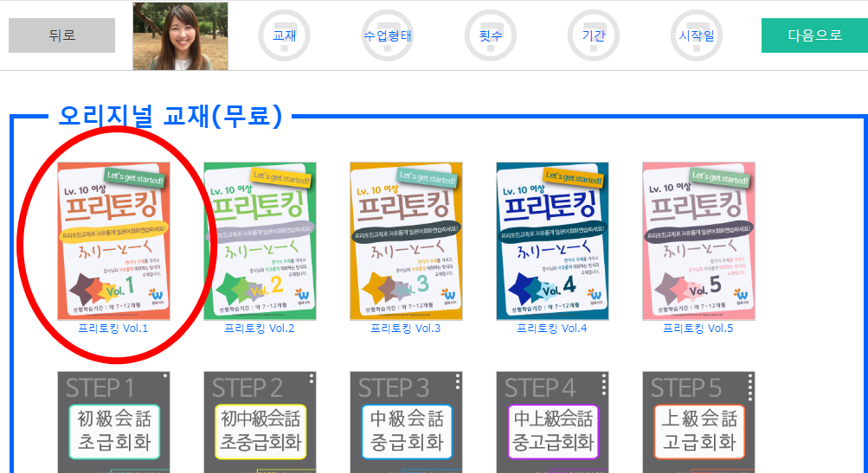868x473 pixels.
Task: Select the STEP 5 고급회화 textbook
Action: 698,422
